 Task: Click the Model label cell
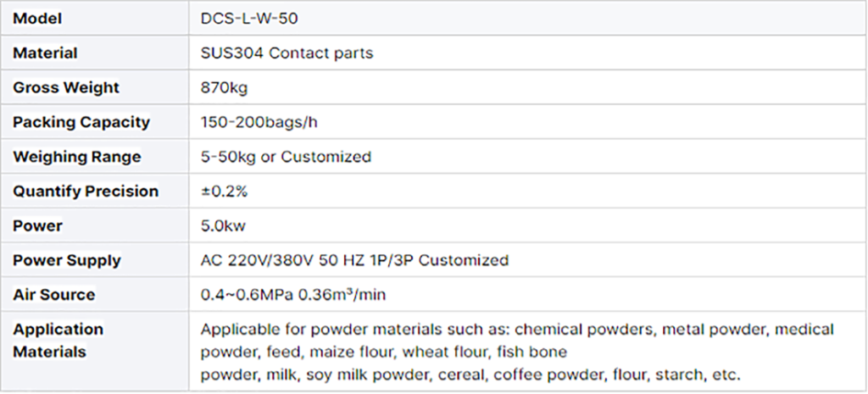(x=37, y=18)
